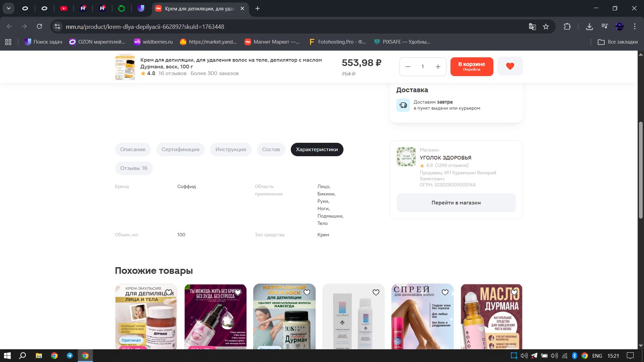
Task: Bookmark this page with star icon
Action: click(x=546, y=26)
